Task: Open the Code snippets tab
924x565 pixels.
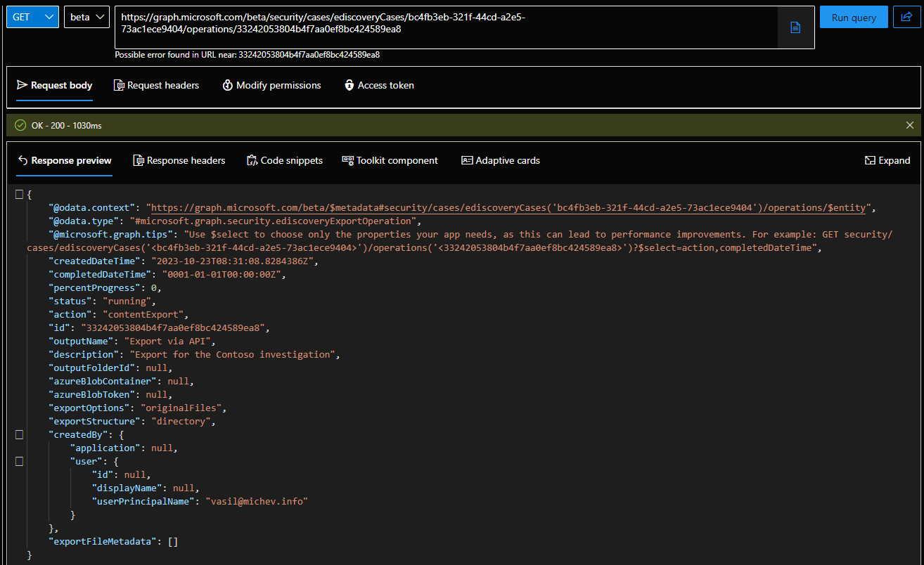Action: [285, 160]
